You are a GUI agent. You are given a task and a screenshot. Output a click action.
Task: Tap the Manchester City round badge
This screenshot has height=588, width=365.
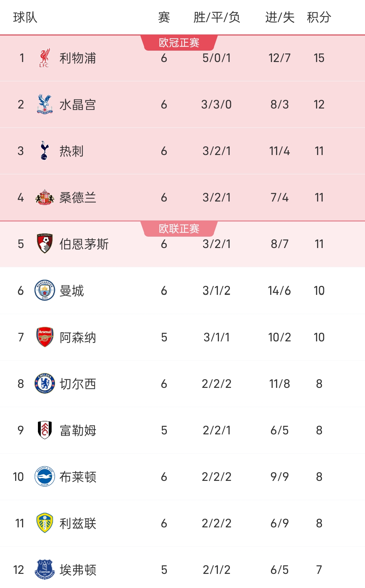(x=44, y=290)
